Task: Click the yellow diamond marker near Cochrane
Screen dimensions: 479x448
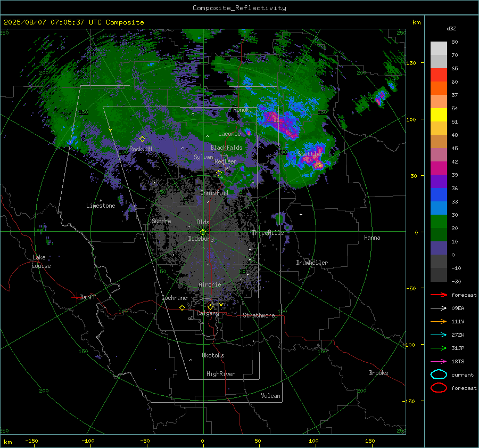Action: pyautogui.click(x=182, y=307)
